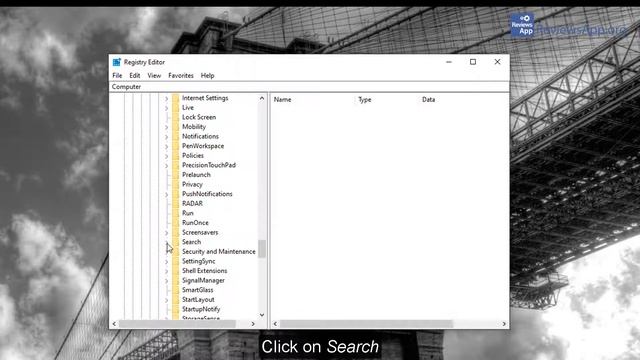Select the Privacy key label
This screenshot has width=640, height=360.
point(192,184)
